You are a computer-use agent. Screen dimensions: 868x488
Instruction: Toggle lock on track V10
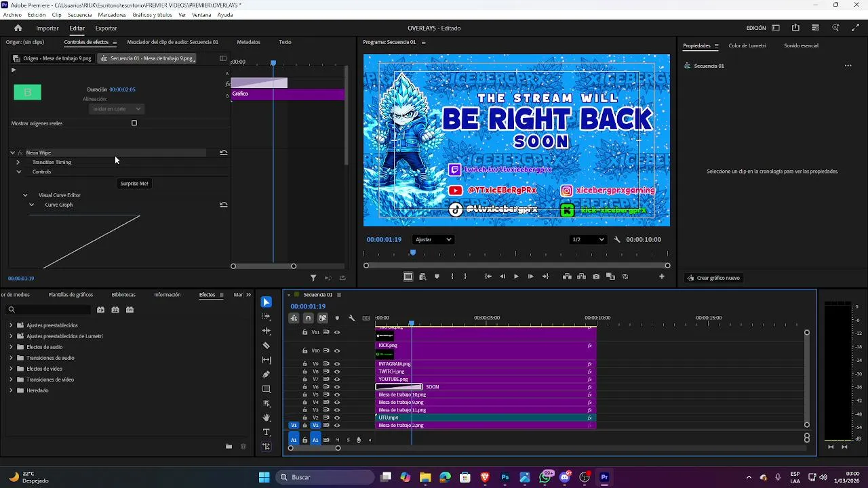click(x=304, y=350)
